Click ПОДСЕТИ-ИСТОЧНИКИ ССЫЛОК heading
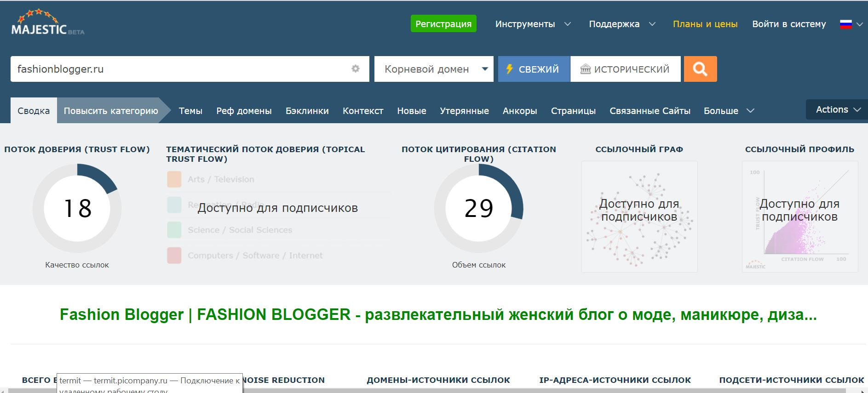 pos(792,380)
